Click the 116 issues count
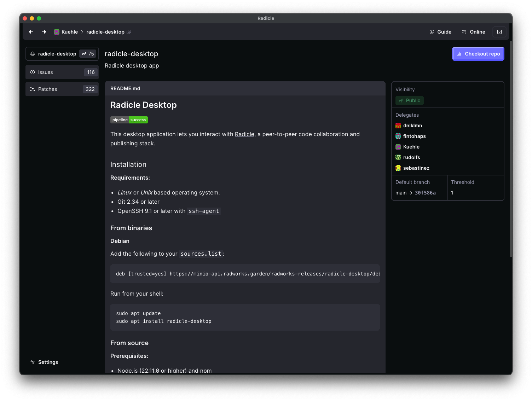Viewport: 532px width, 401px height. pos(91,72)
